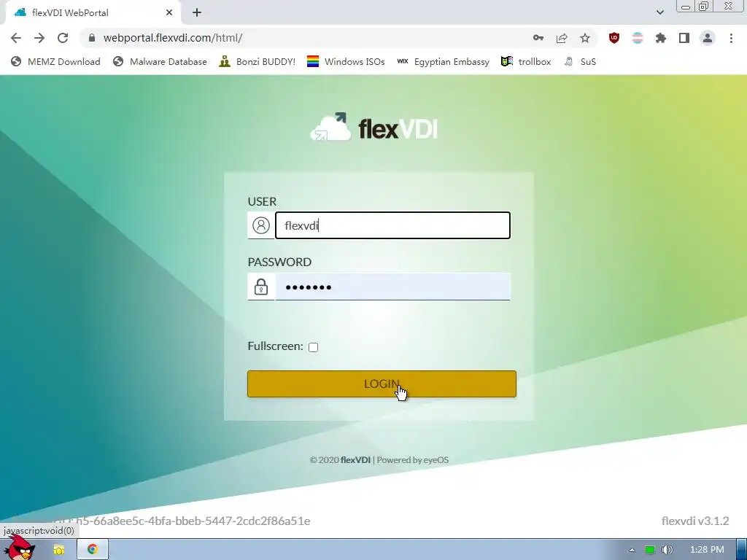The image size is (747, 560).
Task: Open the SuS bookmark
Action: 580,61
